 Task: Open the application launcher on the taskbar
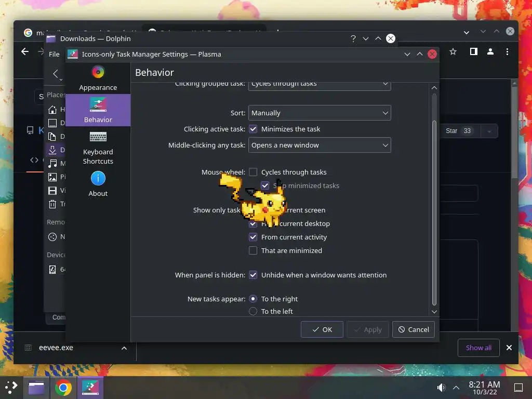11,388
